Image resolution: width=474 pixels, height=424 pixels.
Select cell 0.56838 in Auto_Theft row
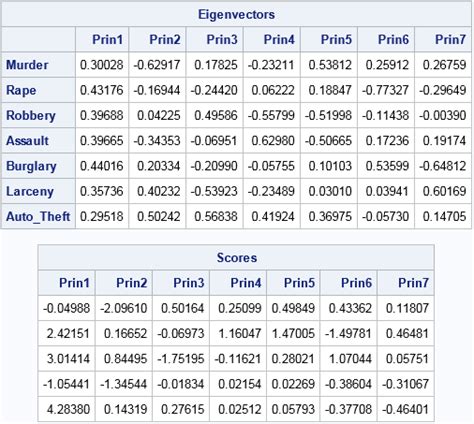(x=216, y=217)
